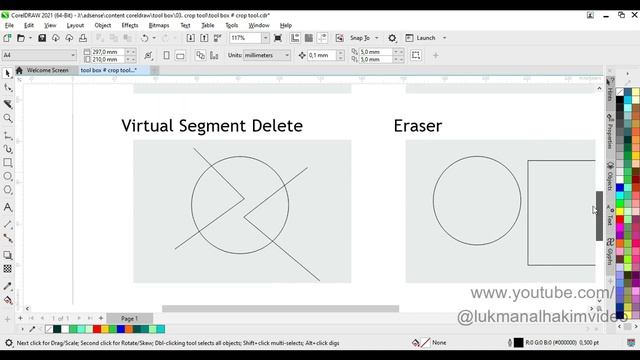Viewport: 640px width, 360px height.
Task: Toggle Treat as Filled option
Action: pyautogui.click(x=416, y=55)
